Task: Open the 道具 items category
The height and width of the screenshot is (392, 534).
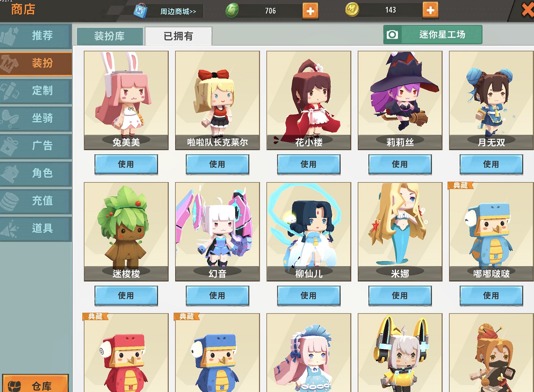Action: pyautogui.click(x=36, y=228)
